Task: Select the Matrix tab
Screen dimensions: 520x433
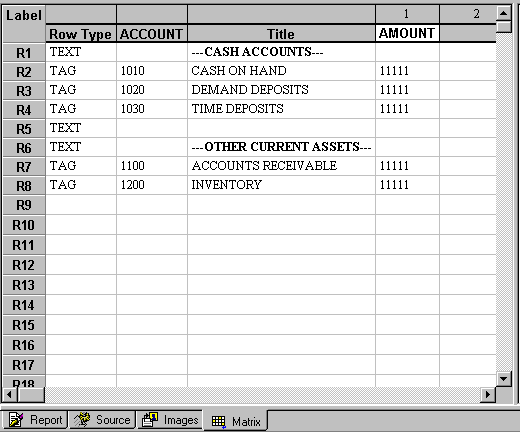Action: pyautogui.click(x=236, y=421)
